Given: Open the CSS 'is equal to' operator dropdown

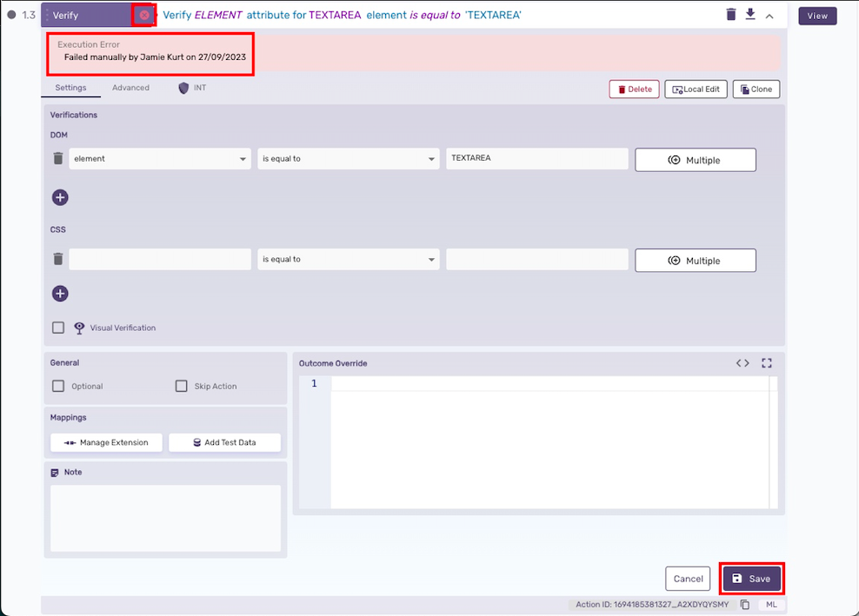Looking at the screenshot, I should [x=349, y=259].
